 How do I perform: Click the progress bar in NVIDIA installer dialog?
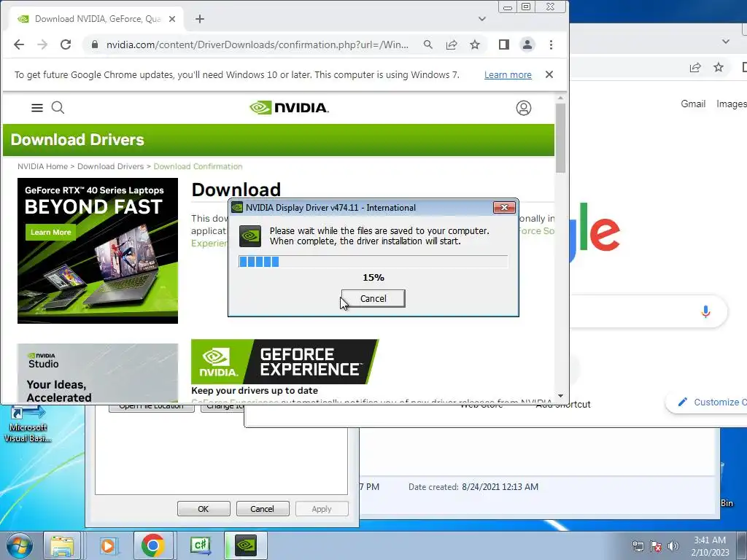[x=373, y=262]
